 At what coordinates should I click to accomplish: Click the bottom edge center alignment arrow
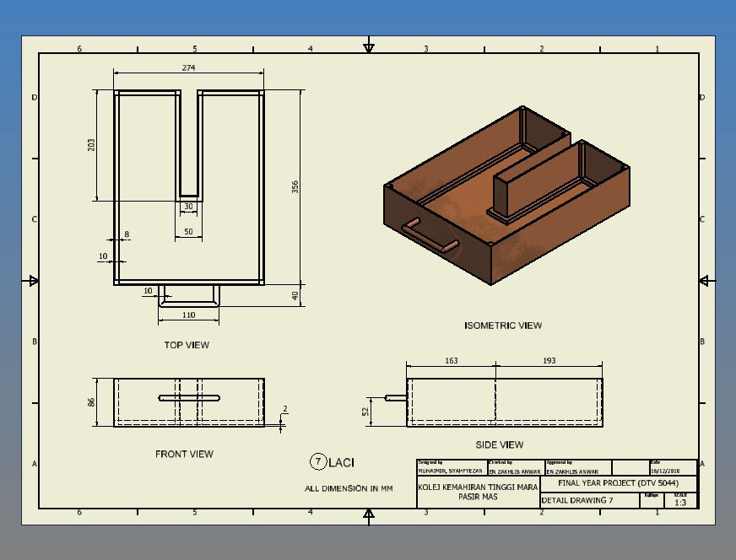pyautogui.click(x=369, y=514)
